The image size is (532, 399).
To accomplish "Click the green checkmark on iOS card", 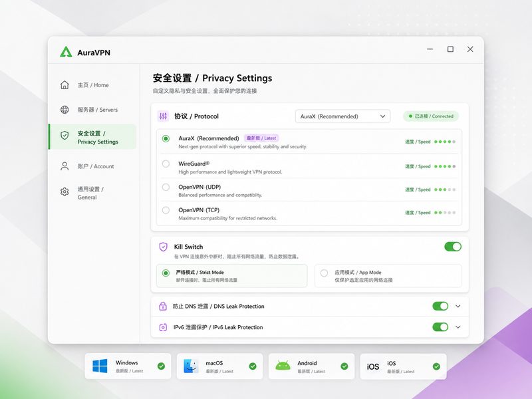I will (436, 366).
